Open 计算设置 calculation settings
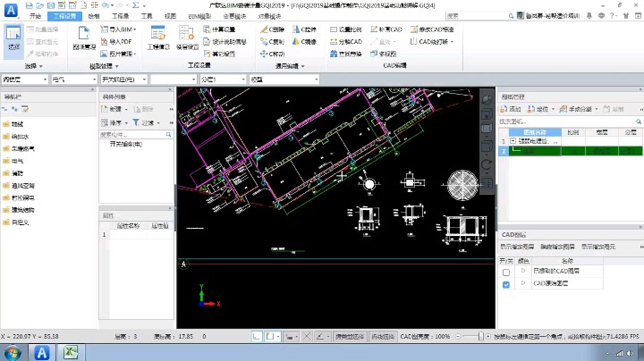 point(219,29)
